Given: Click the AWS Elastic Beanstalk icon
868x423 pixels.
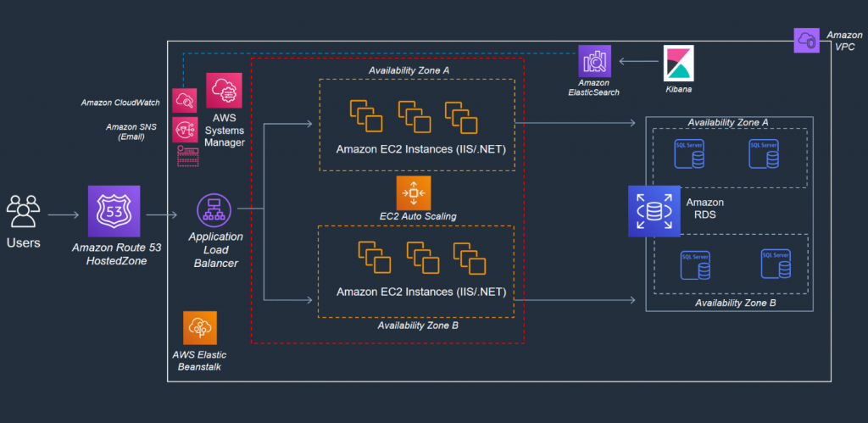Looking at the screenshot, I should pos(200,328).
